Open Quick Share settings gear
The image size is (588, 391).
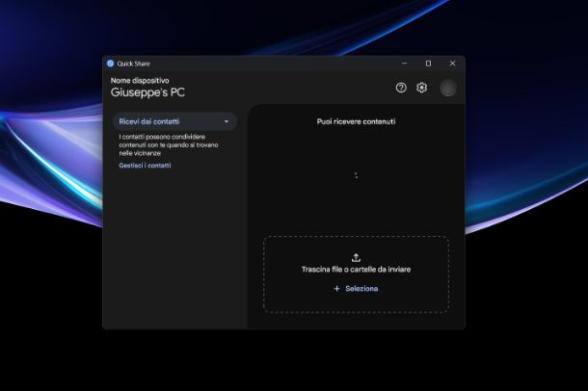click(x=421, y=88)
